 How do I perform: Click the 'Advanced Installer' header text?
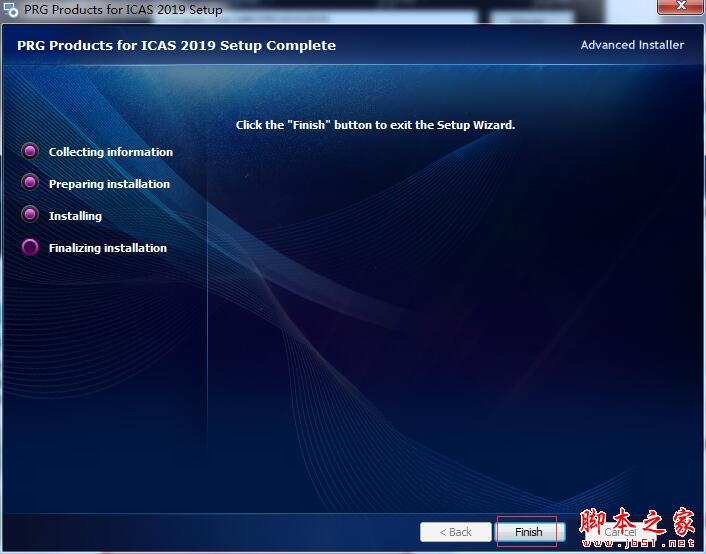tap(632, 45)
